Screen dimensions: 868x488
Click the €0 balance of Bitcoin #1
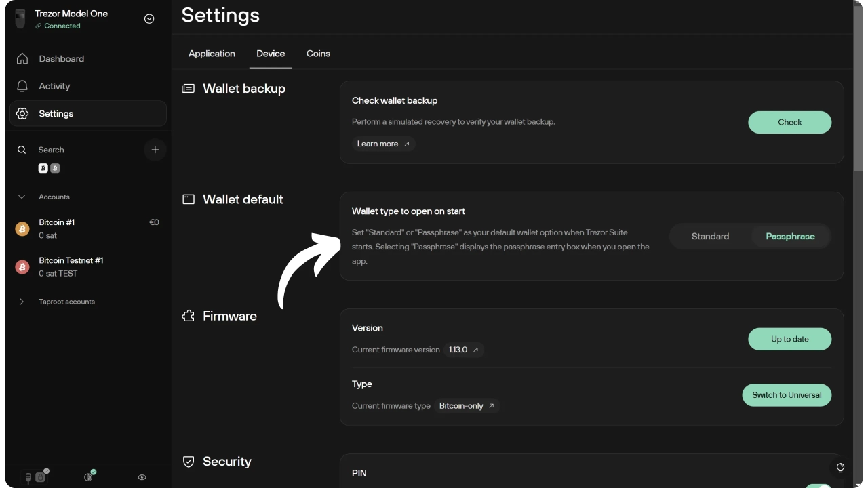click(x=154, y=222)
